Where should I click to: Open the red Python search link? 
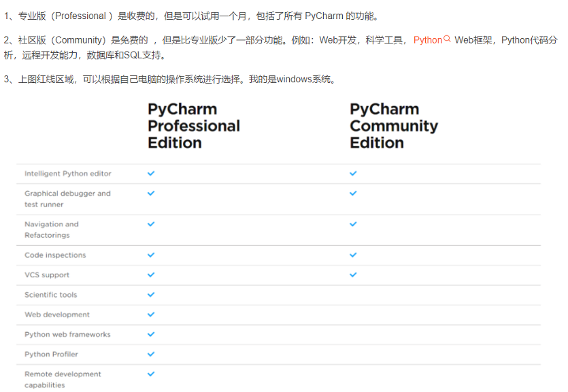coord(428,40)
